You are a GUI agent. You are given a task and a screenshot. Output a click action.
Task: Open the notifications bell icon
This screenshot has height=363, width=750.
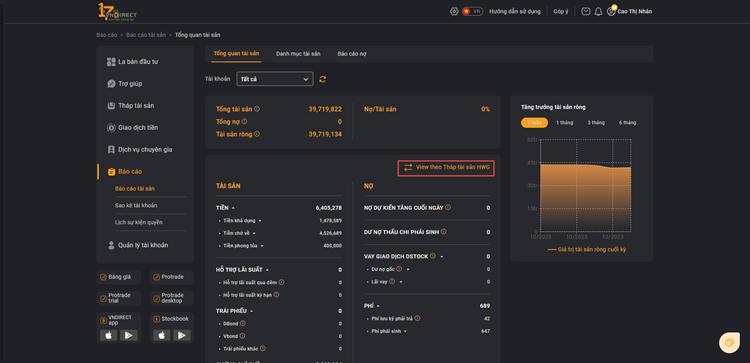[x=598, y=11]
